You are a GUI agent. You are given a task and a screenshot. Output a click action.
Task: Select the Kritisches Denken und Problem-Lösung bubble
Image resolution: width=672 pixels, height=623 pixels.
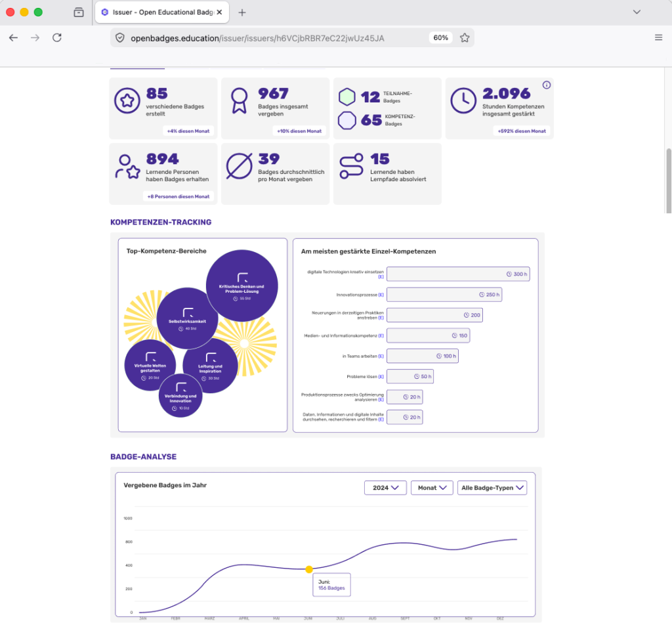click(241, 286)
